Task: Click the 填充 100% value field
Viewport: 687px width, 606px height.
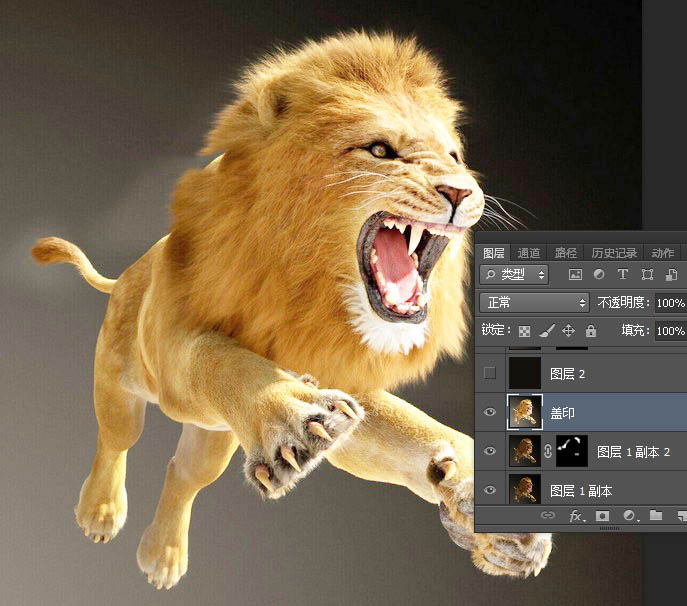Action: pyautogui.click(x=671, y=331)
